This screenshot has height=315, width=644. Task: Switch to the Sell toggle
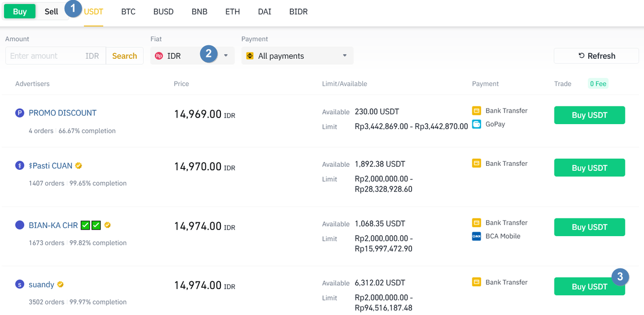(51, 12)
